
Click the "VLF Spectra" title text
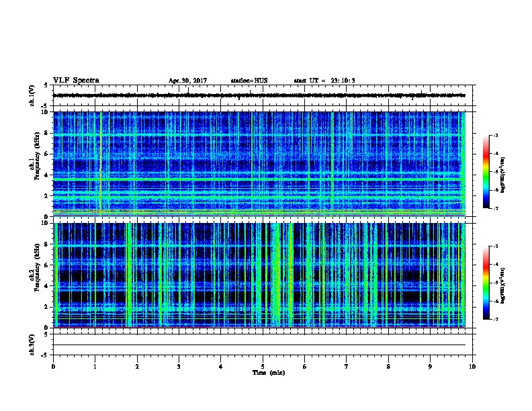[x=76, y=81]
